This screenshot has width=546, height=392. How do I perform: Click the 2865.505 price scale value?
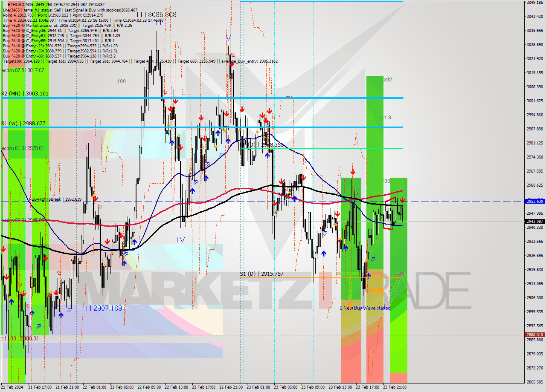coord(534,382)
